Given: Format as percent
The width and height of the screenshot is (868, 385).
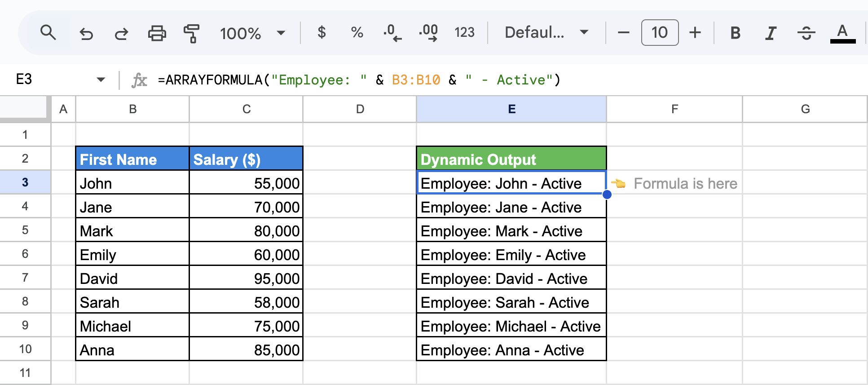Looking at the screenshot, I should tap(357, 32).
